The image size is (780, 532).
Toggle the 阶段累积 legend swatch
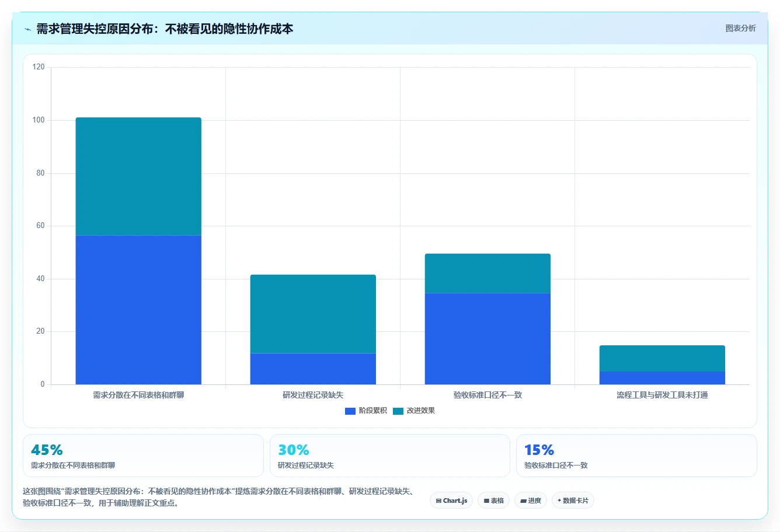click(350, 411)
